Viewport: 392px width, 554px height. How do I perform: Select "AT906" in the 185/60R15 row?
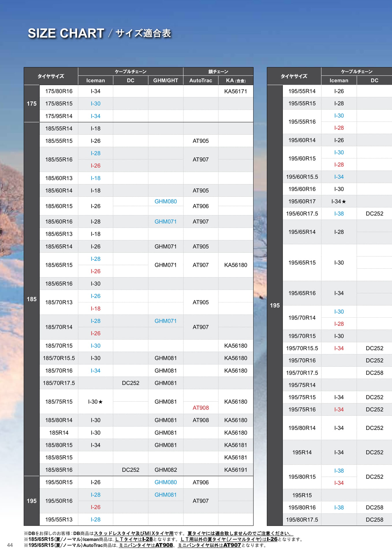point(201,206)
